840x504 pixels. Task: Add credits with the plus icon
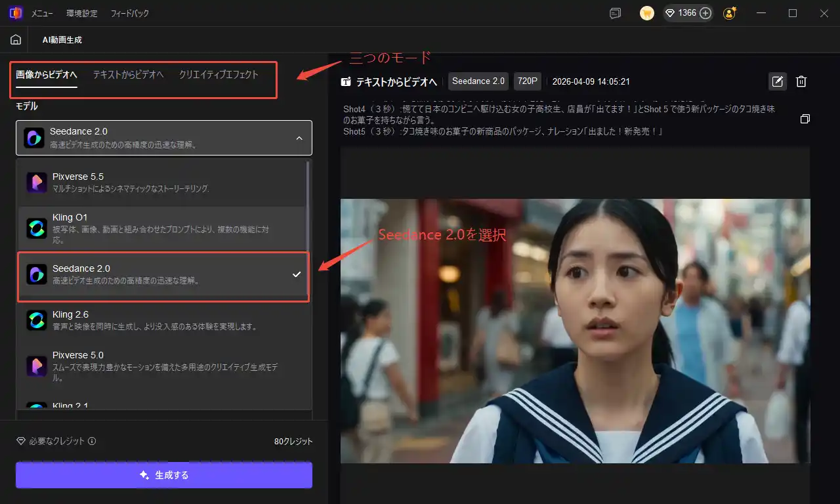click(705, 13)
